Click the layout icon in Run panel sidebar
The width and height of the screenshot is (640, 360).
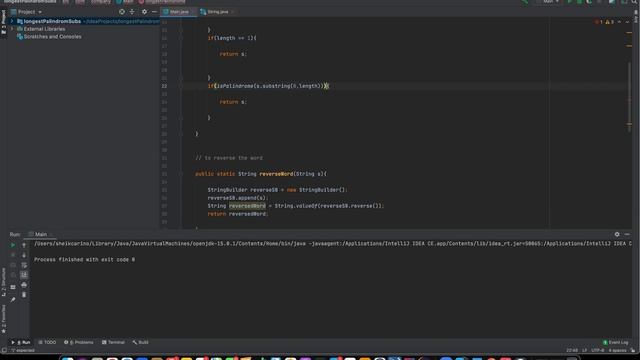tap(13, 287)
